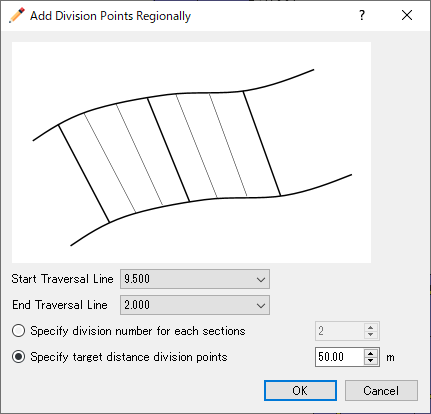This screenshot has height=414, width=431.
Task: Click the up arrow of the division number spinner
Action: [x=371, y=327]
